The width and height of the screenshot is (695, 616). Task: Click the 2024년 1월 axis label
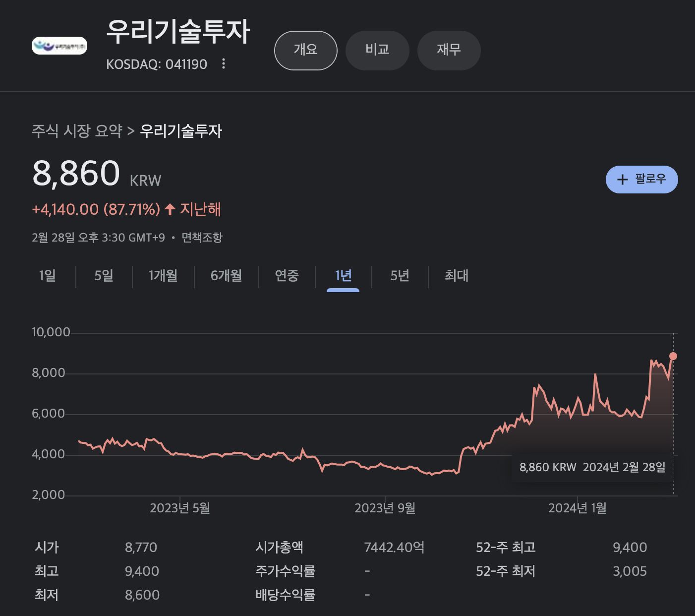(x=578, y=508)
